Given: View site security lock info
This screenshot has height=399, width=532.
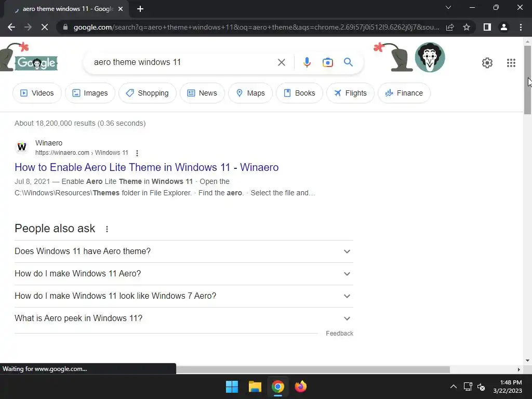Looking at the screenshot, I should (x=65, y=27).
